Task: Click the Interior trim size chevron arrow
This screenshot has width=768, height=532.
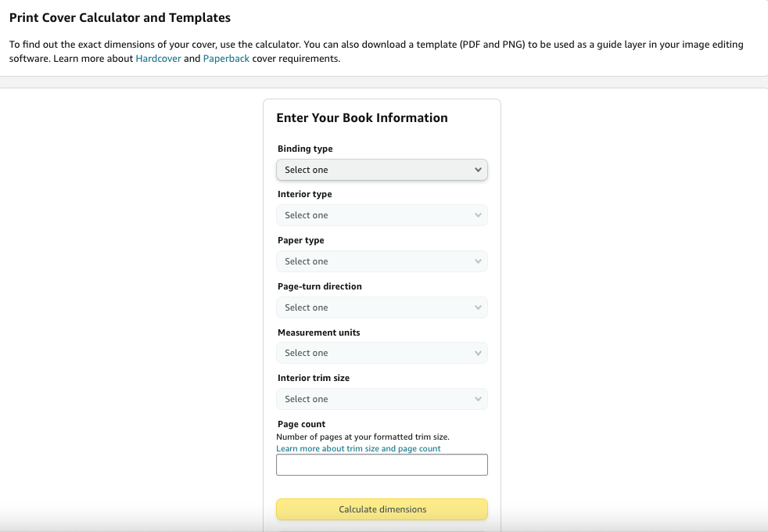Action: (x=478, y=399)
